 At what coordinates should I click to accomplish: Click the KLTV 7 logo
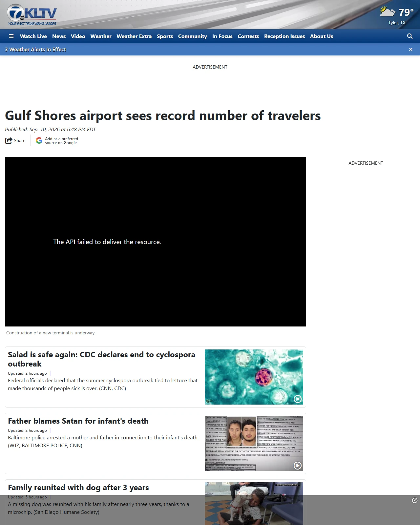click(32, 15)
